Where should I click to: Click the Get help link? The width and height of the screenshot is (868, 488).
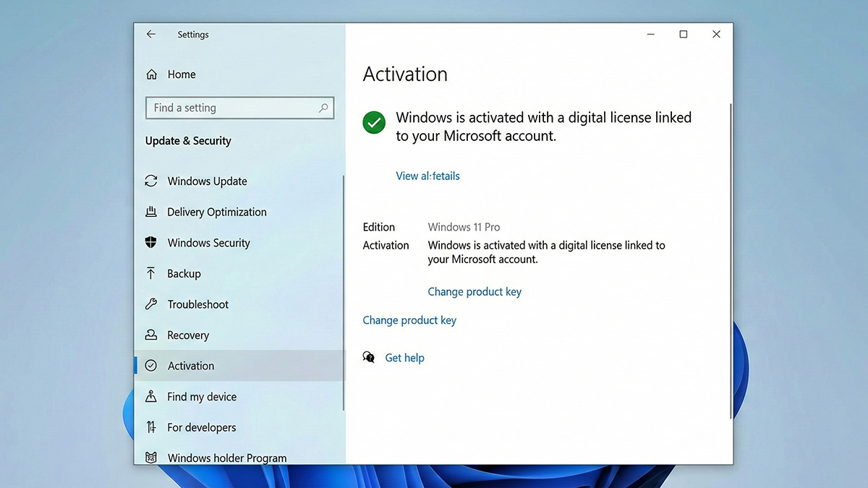(404, 357)
